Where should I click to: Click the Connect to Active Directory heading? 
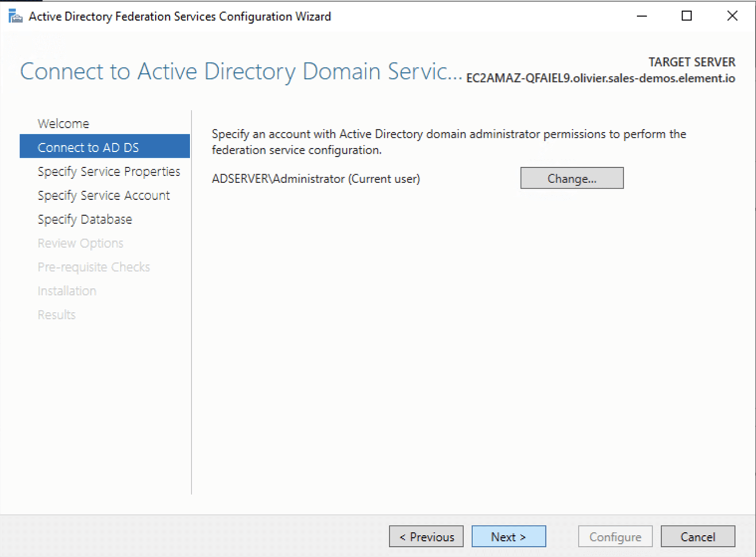click(x=241, y=71)
